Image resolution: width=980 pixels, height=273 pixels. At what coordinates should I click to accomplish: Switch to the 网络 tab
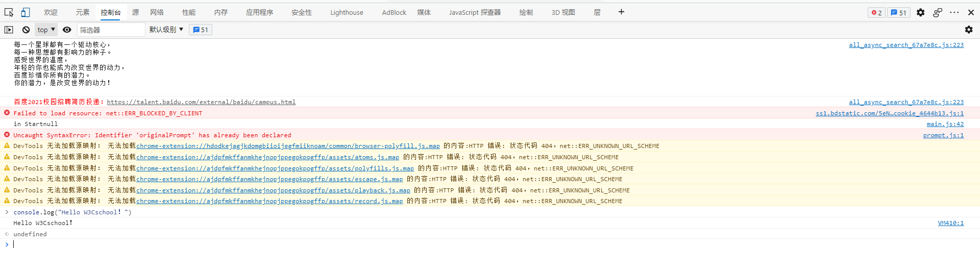(157, 12)
